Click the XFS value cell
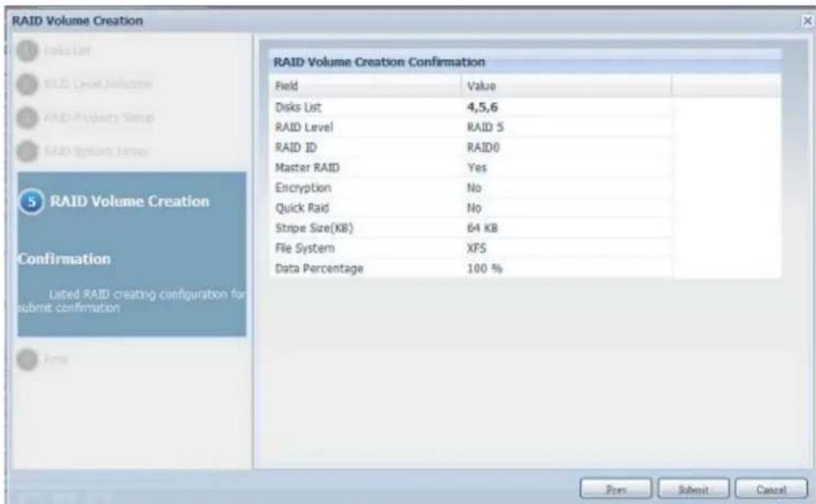 (x=477, y=249)
